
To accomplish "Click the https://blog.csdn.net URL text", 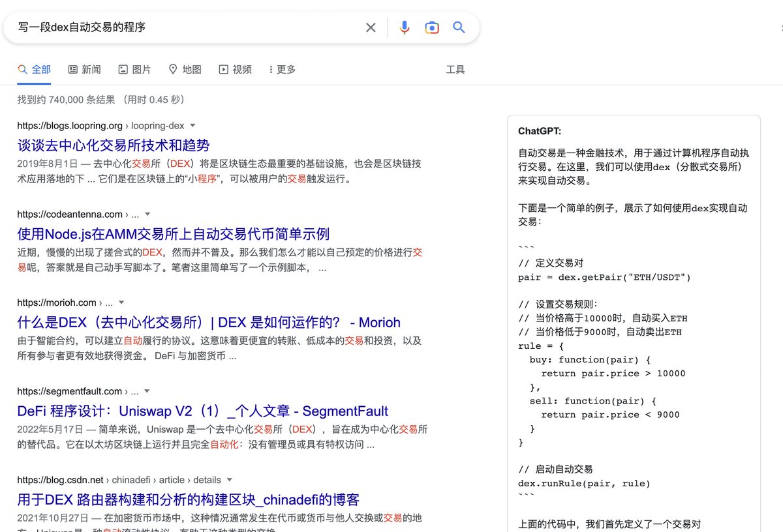I will [x=61, y=480].
